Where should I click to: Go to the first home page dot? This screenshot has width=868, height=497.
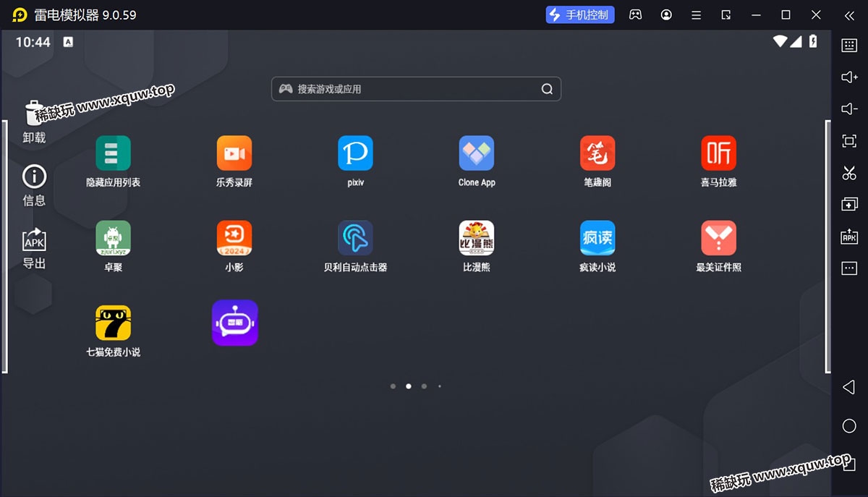(x=393, y=386)
